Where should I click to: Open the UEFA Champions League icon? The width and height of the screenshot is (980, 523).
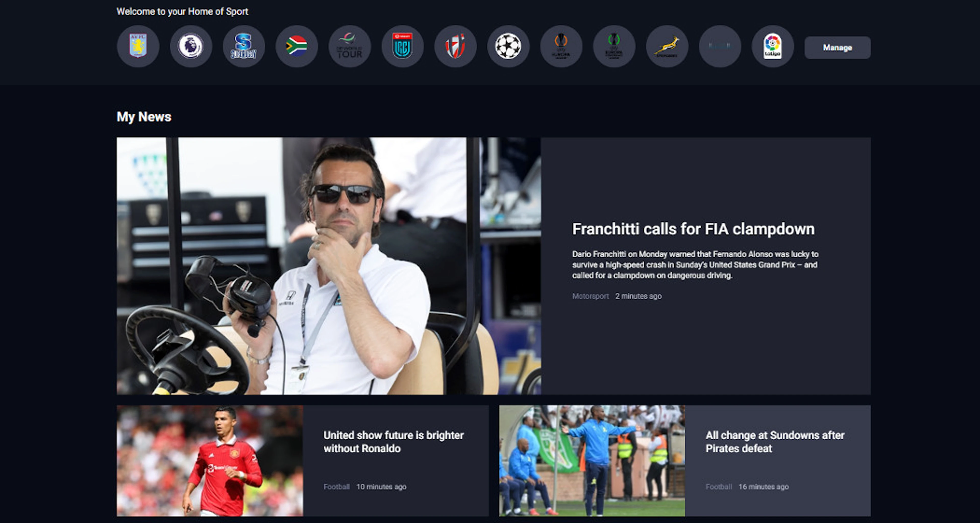pyautogui.click(x=508, y=46)
